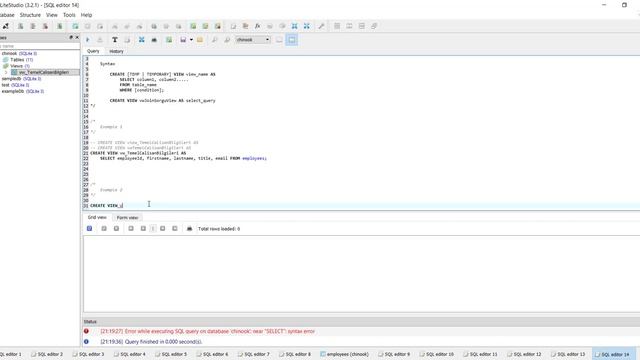Viewport: 640px width, 360px height.
Task: Click the 'CREATE VIEW vw_TemelCalisanBilgileri AS' code line
Action: pos(138,153)
